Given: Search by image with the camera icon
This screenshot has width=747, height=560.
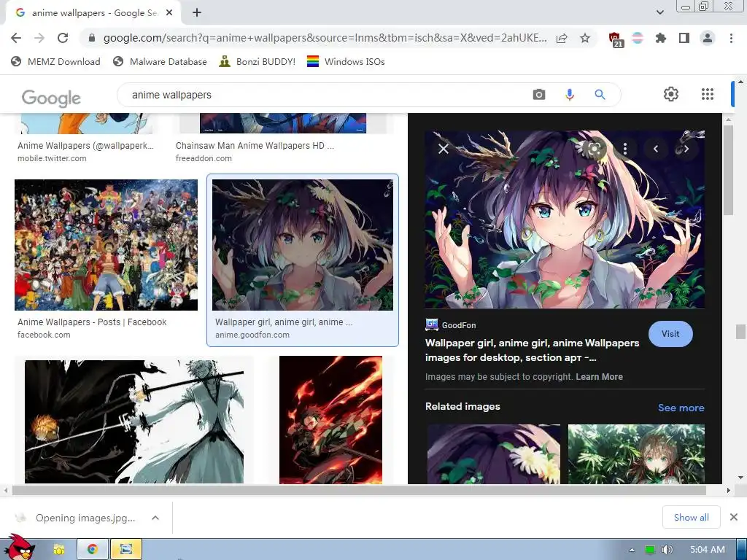Looking at the screenshot, I should pos(539,94).
